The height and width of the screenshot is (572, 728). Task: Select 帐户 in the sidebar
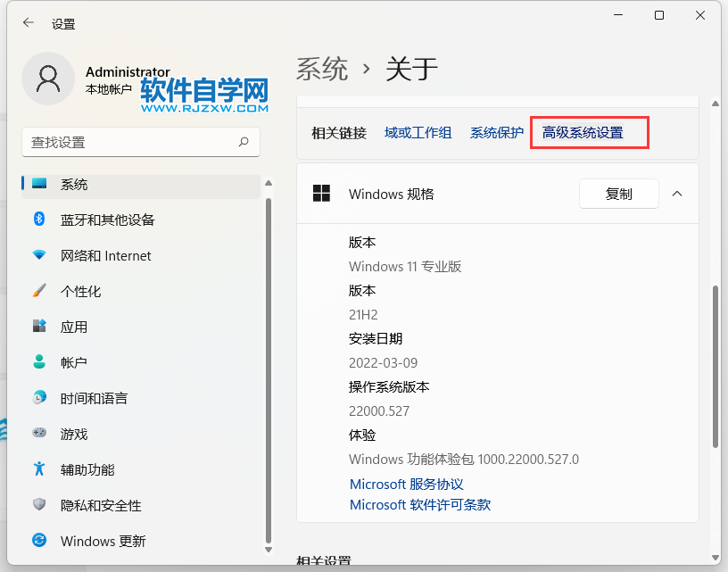pos(141,362)
